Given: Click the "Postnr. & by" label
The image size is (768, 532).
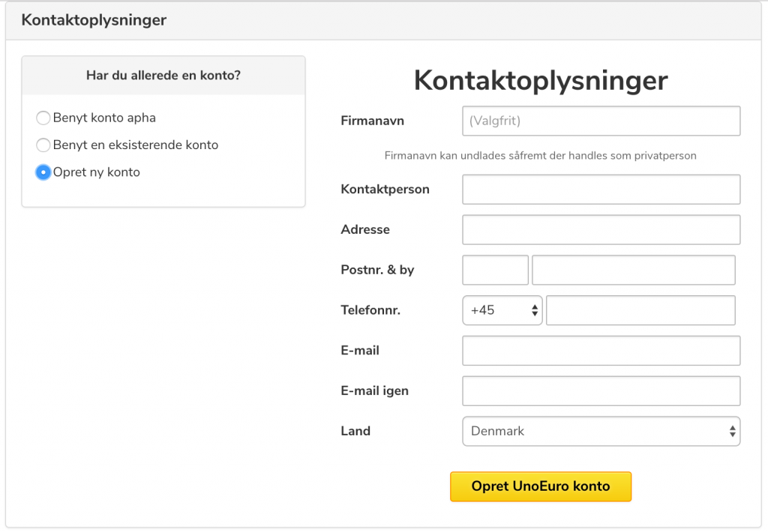Looking at the screenshot, I should pyautogui.click(x=378, y=270).
